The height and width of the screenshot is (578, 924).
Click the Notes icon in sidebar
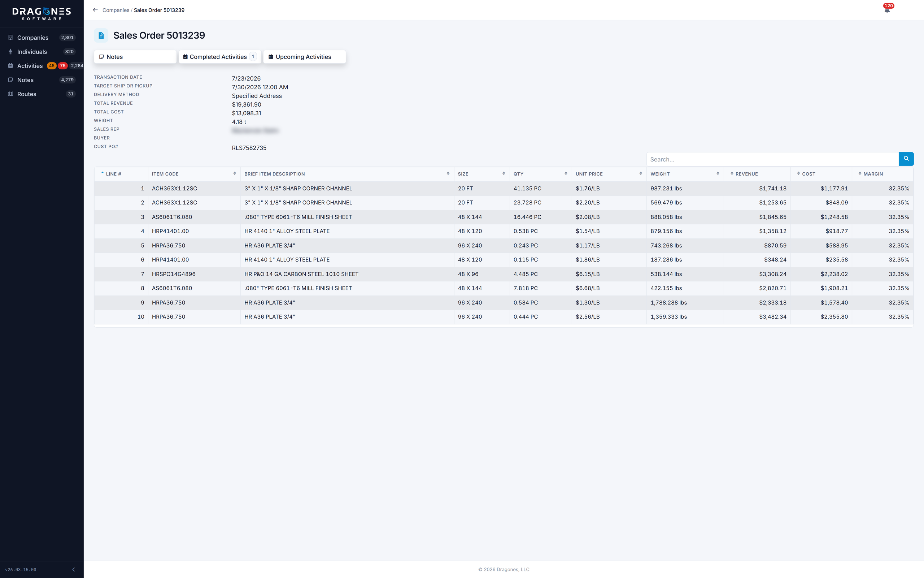point(11,80)
